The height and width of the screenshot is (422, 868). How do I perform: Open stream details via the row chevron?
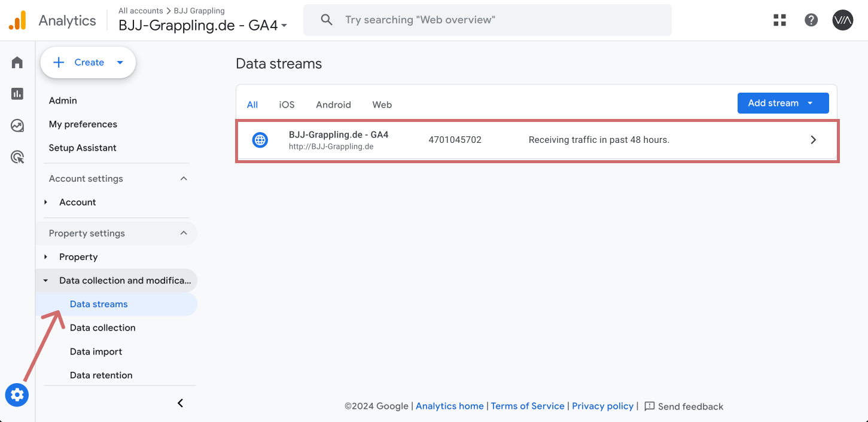click(x=814, y=140)
